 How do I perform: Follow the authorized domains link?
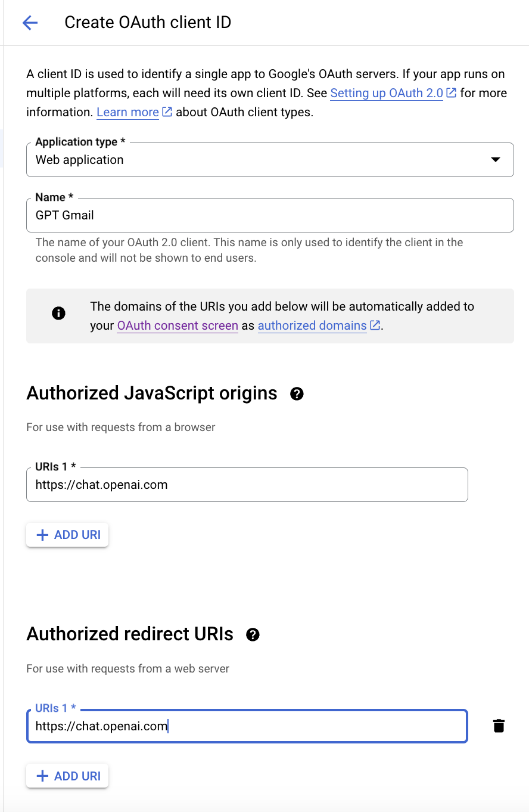click(x=312, y=326)
